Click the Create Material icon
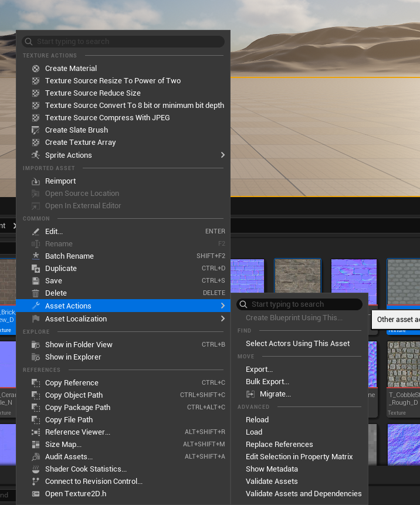420x505 pixels. point(36,69)
